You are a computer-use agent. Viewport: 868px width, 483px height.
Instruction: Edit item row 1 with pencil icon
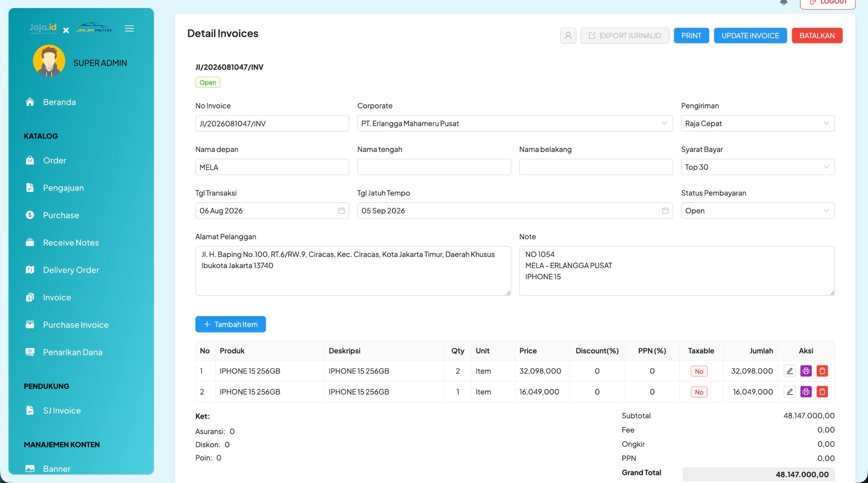click(790, 371)
